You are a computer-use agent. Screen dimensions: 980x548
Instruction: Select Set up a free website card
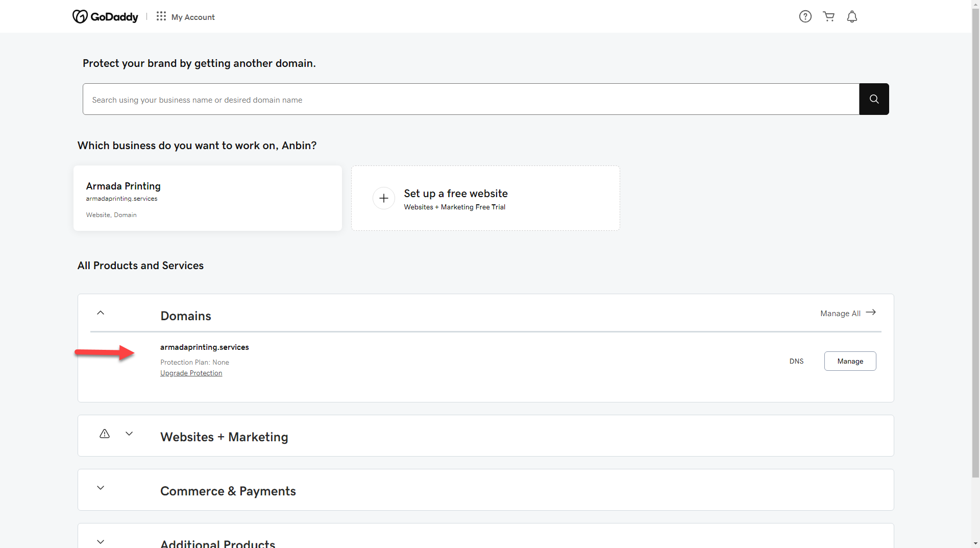point(485,198)
